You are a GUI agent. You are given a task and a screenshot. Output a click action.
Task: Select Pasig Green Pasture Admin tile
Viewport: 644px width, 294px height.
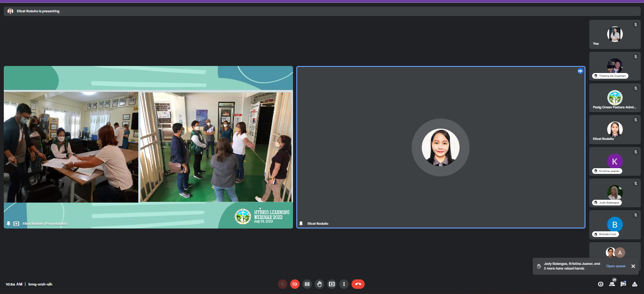click(615, 98)
